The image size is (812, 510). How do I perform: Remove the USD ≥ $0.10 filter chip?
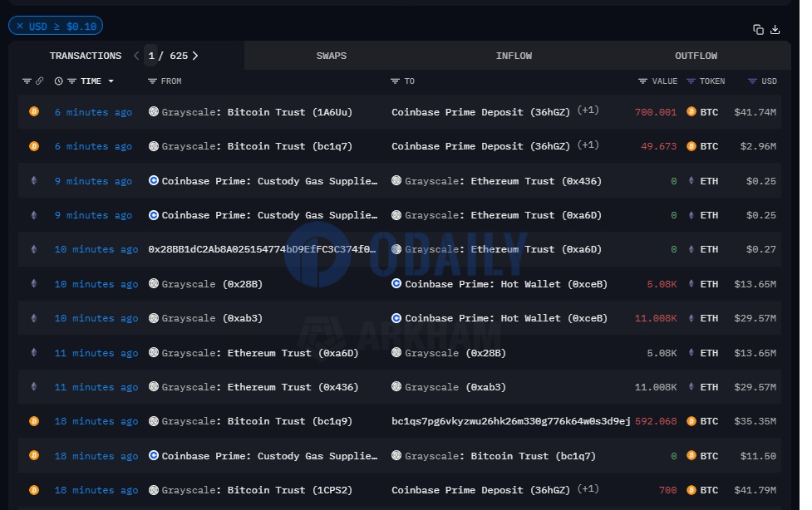coord(20,26)
